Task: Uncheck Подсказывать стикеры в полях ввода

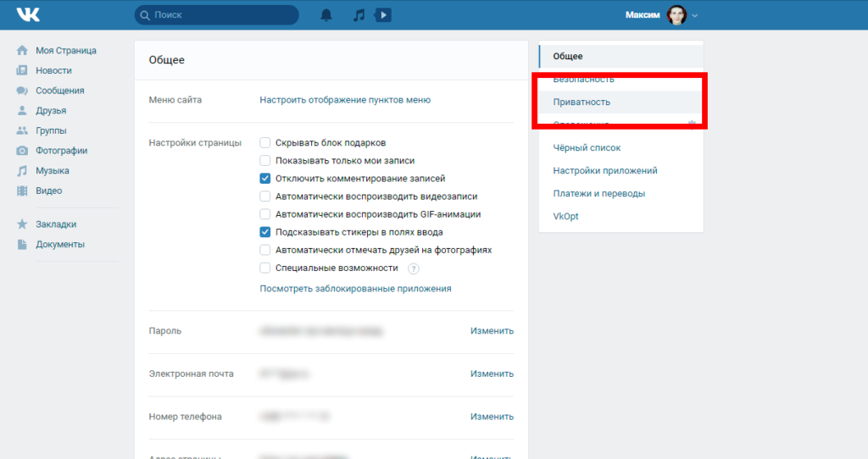Action: tap(265, 232)
